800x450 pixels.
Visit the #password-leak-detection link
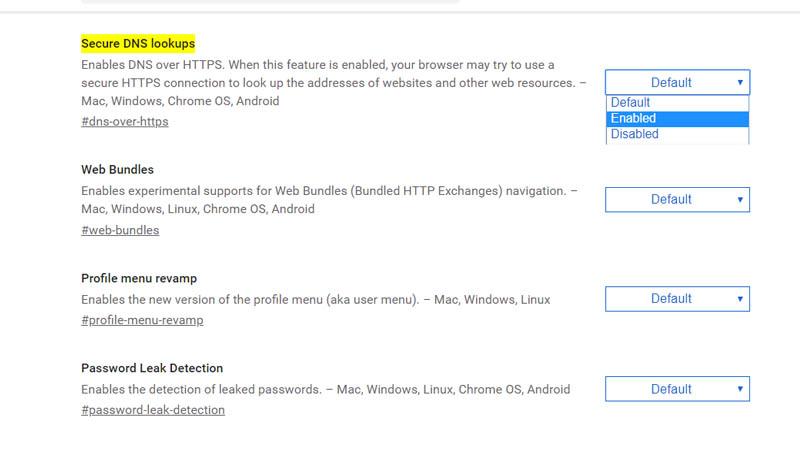pyautogui.click(x=153, y=410)
